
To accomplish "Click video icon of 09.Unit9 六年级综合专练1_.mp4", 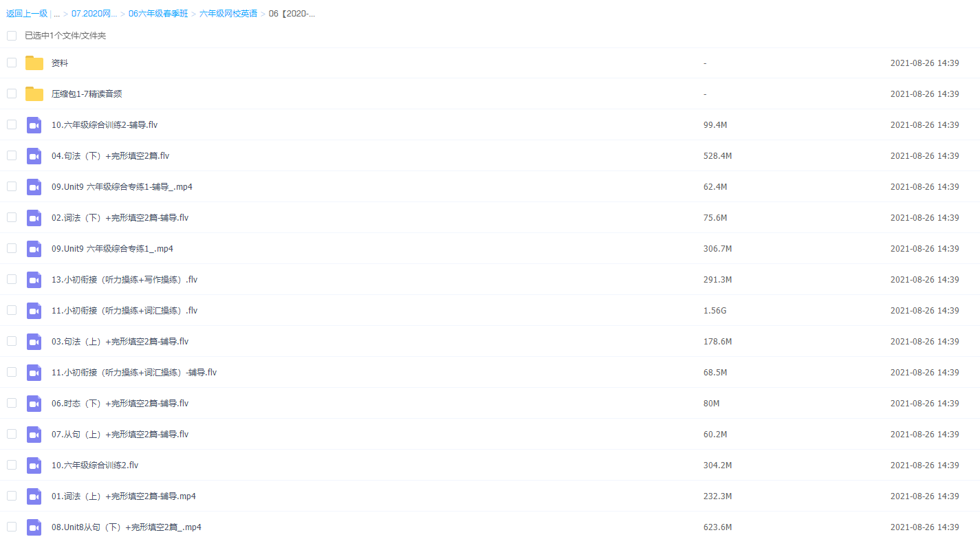I will tap(34, 249).
